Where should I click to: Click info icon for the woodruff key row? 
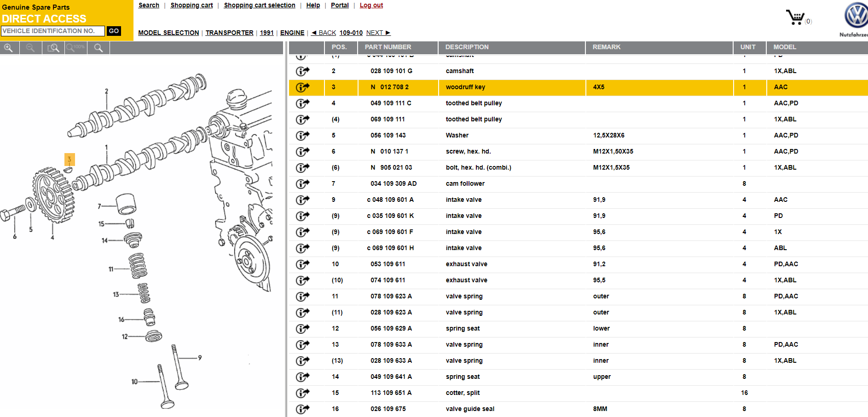tap(302, 87)
